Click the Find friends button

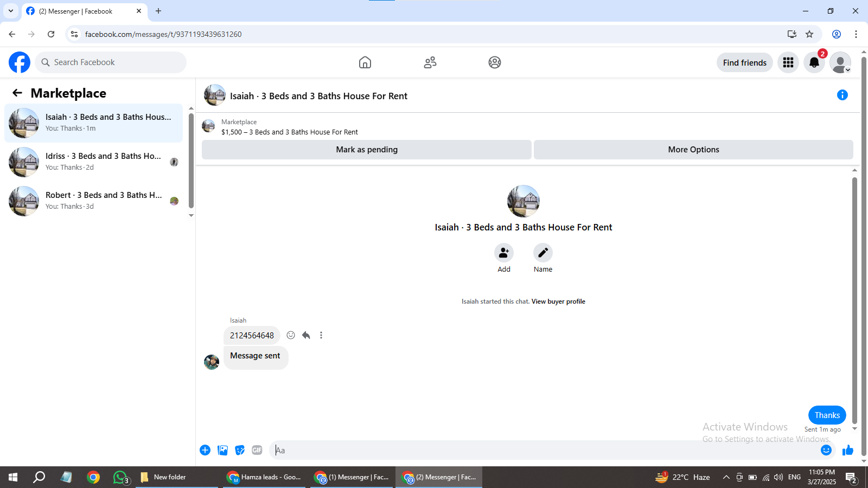tap(745, 63)
